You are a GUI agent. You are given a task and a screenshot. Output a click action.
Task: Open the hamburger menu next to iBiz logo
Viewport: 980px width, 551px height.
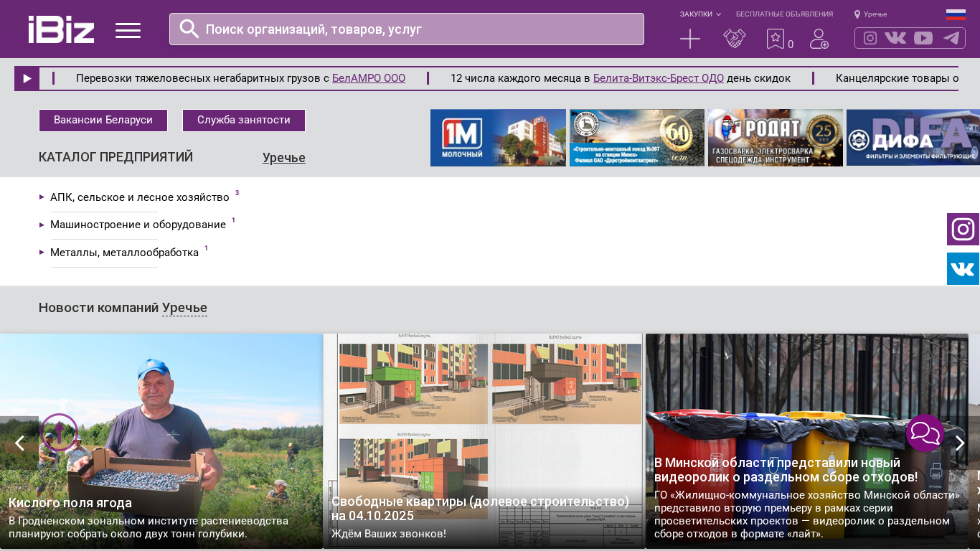point(128,30)
